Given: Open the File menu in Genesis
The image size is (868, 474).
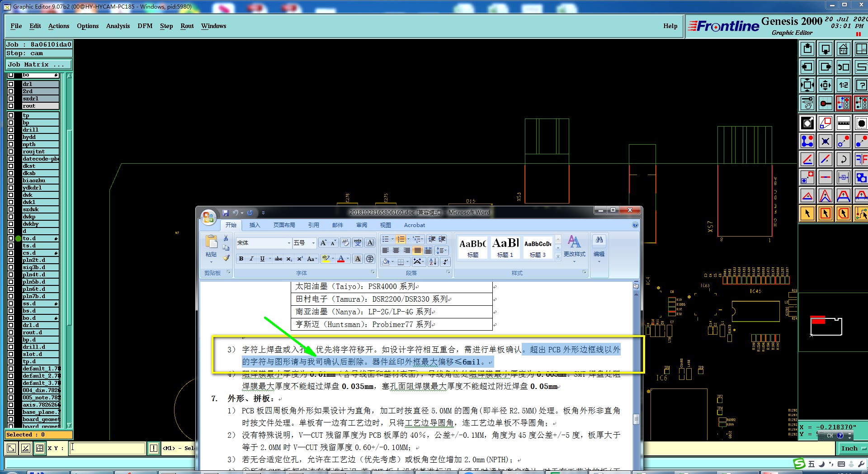Looking at the screenshot, I should tap(16, 26).
